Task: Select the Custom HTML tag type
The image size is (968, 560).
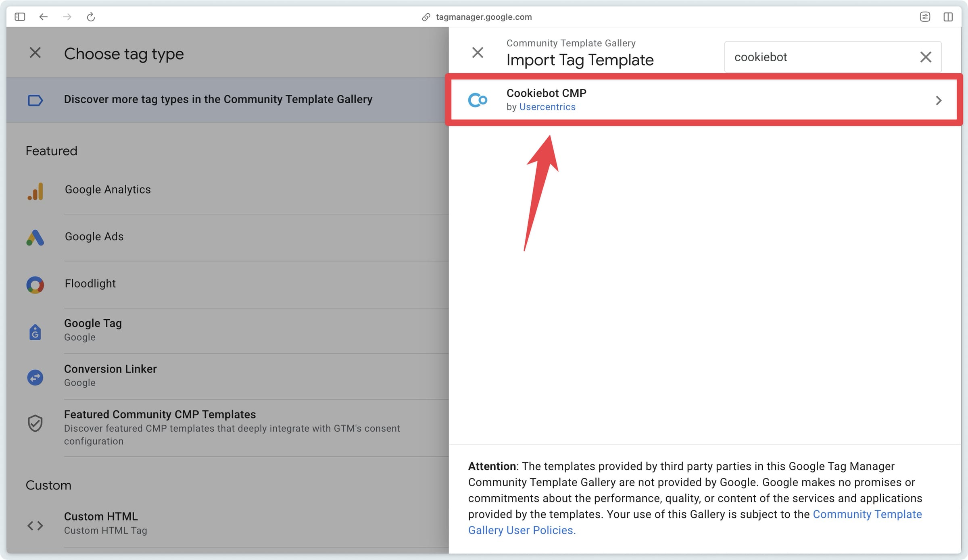Action: pyautogui.click(x=227, y=523)
